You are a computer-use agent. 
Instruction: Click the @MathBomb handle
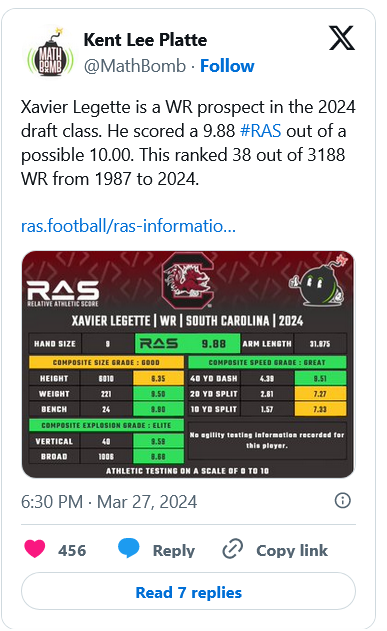pyautogui.click(x=135, y=66)
